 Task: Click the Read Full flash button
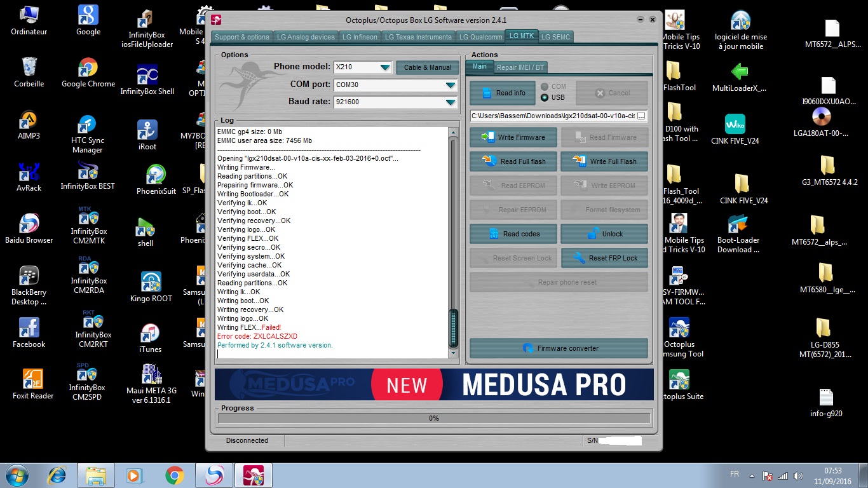[x=513, y=161]
